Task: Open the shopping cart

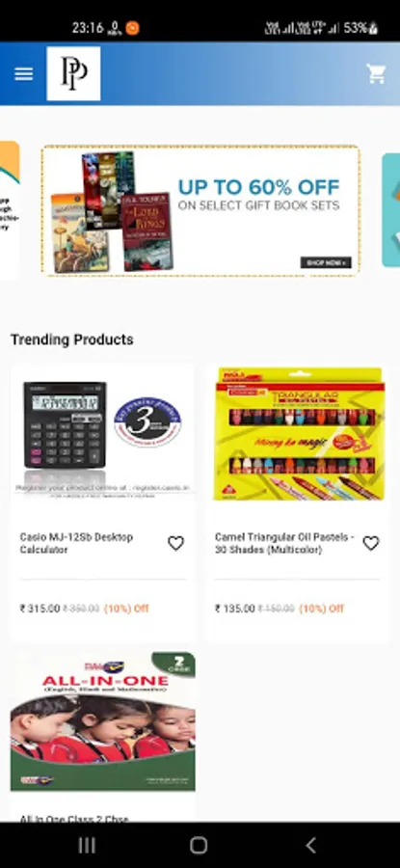Action: [376, 73]
